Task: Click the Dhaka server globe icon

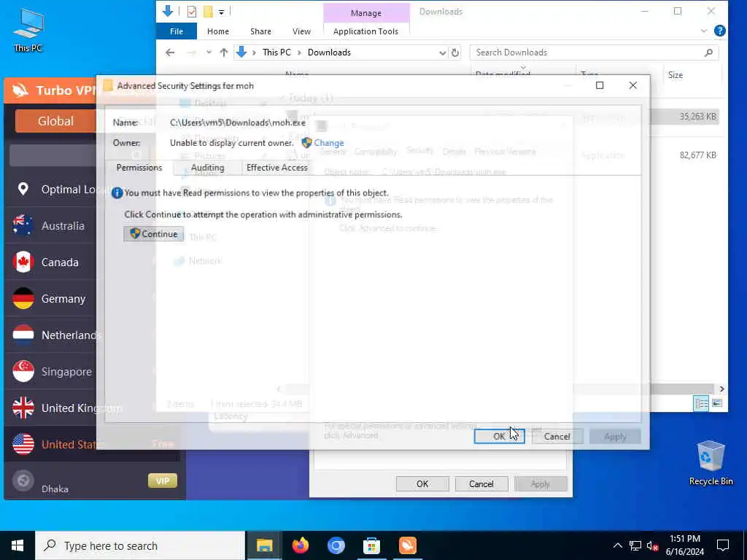Action: point(23,481)
